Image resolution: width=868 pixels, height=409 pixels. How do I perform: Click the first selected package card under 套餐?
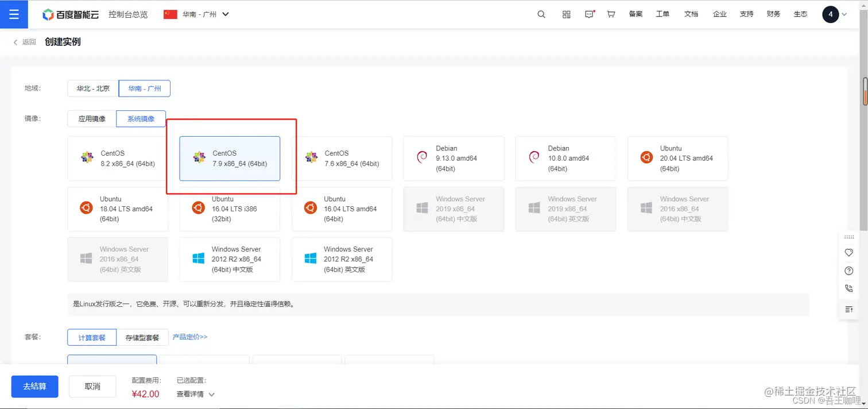pos(112,360)
